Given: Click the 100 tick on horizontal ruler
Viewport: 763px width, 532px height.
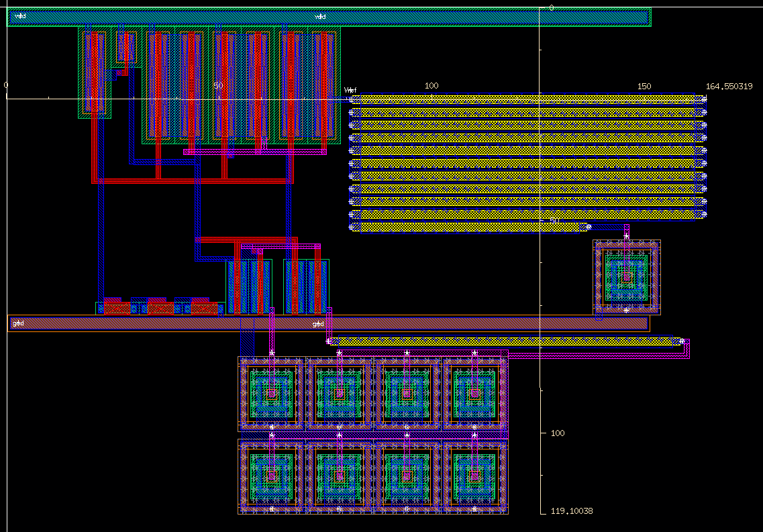Looking at the screenshot, I should (x=431, y=86).
